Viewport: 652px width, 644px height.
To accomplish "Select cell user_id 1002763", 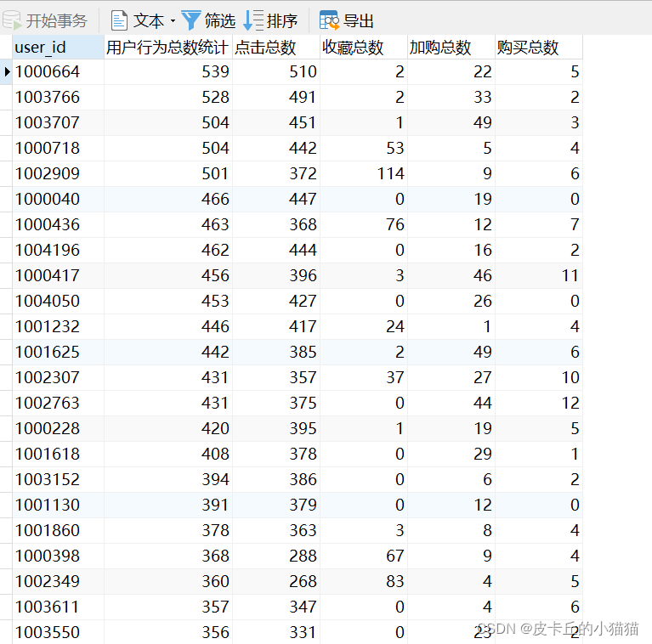I will tap(58, 403).
